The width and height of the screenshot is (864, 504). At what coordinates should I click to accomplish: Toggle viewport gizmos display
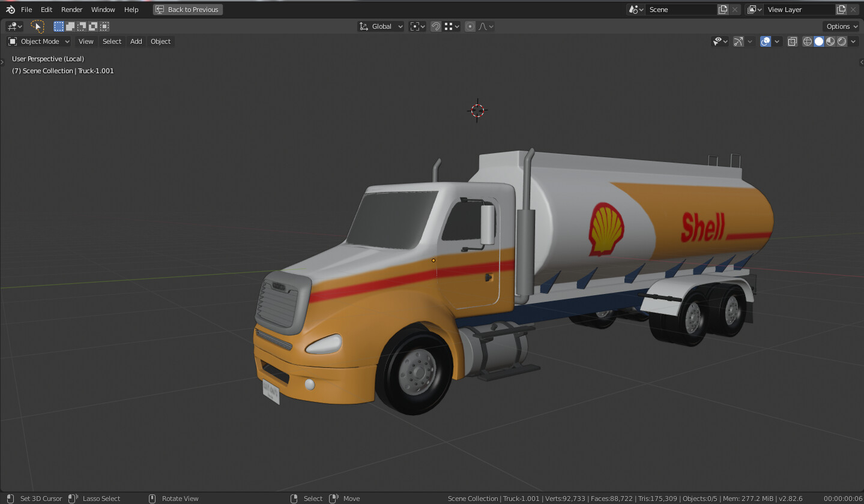pos(739,41)
